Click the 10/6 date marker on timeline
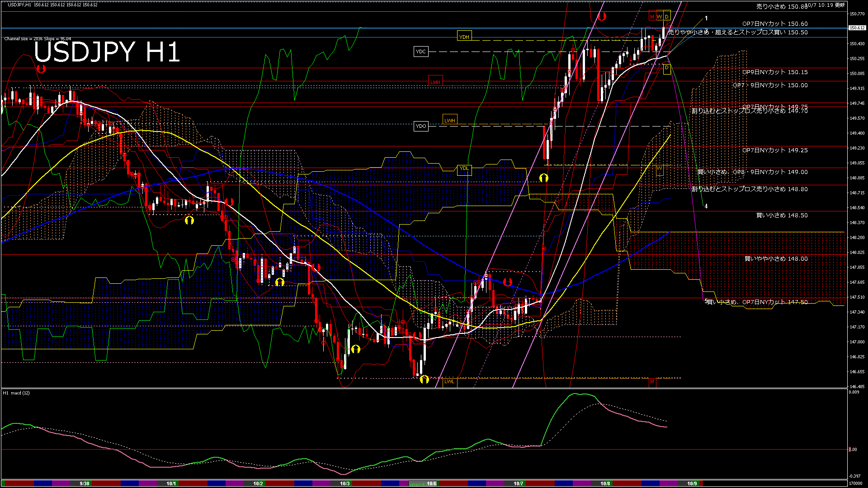Image resolution: width=868 pixels, height=488 pixels. click(431, 483)
